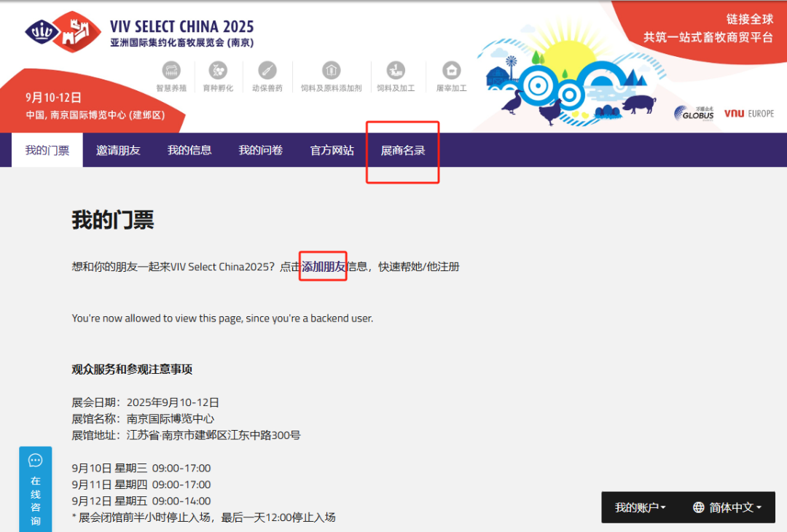This screenshot has width=787, height=532.
Task: Select the 屠宰加工 category icon
Action: click(x=451, y=70)
